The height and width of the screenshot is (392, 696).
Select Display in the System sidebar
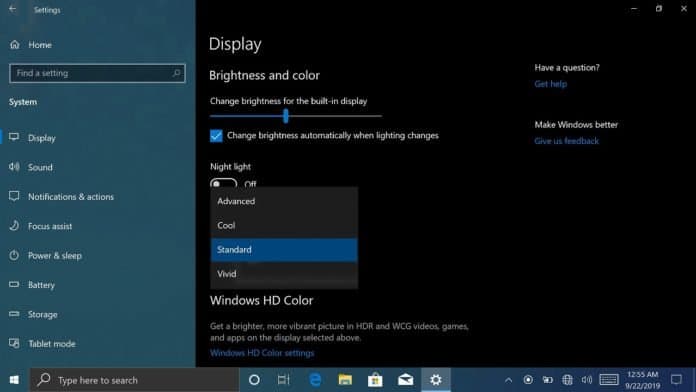(42, 138)
